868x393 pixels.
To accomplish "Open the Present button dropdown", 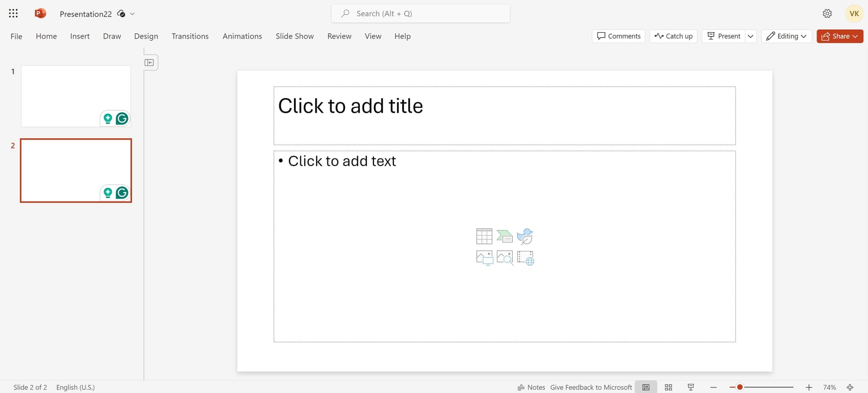I will pyautogui.click(x=751, y=36).
